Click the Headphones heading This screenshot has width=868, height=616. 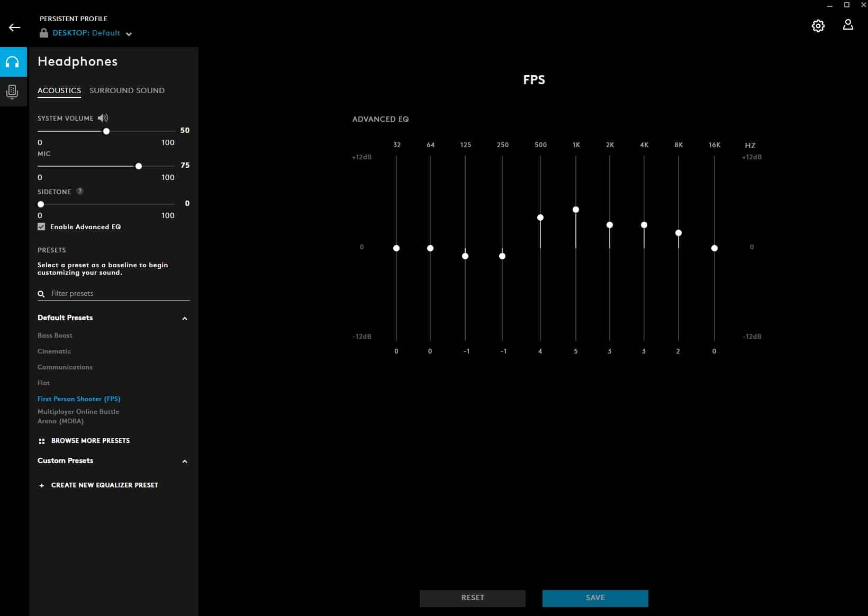[x=78, y=61]
